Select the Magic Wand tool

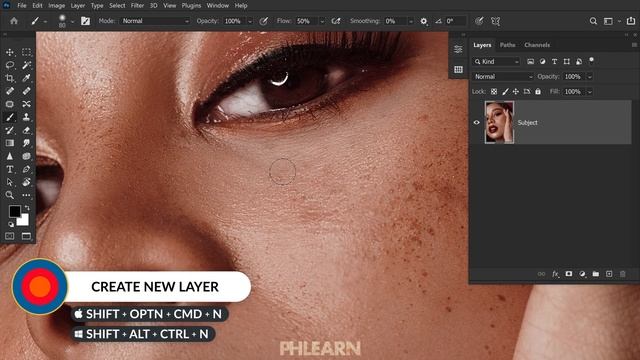point(27,65)
